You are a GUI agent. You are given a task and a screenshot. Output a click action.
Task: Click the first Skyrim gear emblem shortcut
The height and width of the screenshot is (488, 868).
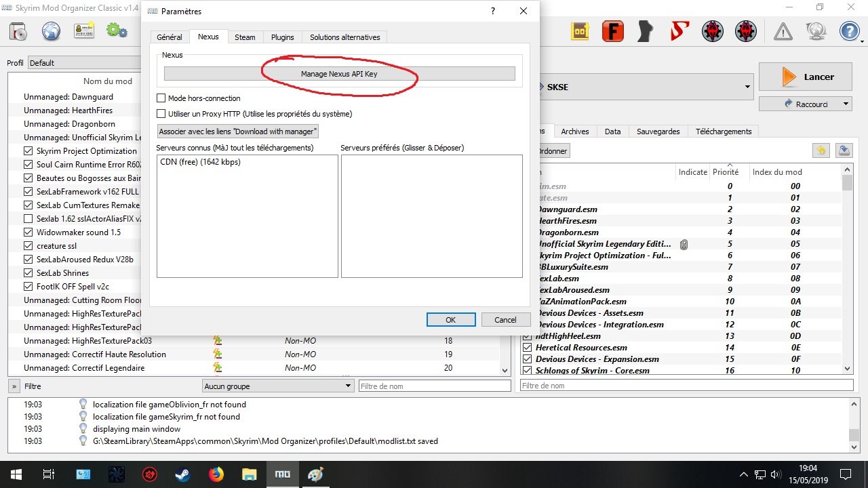(713, 31)
